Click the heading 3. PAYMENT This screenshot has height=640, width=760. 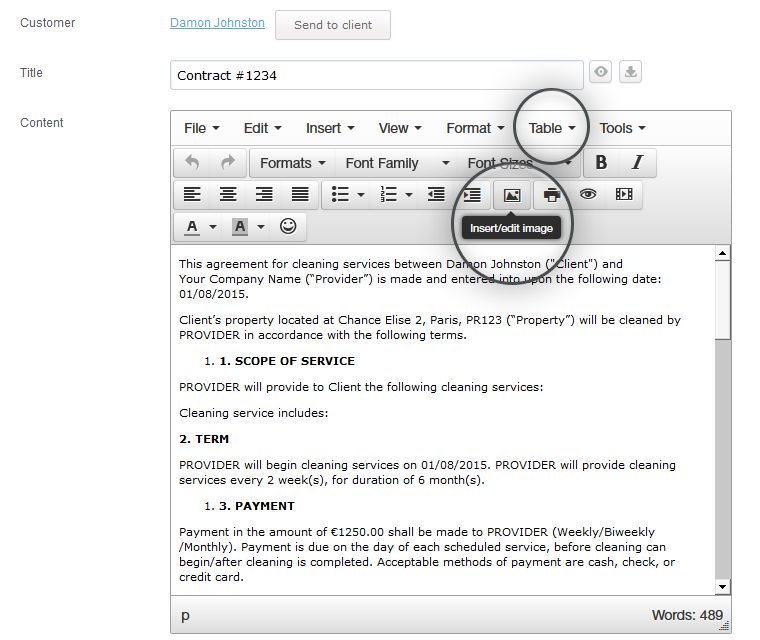[x=257, y=506]
